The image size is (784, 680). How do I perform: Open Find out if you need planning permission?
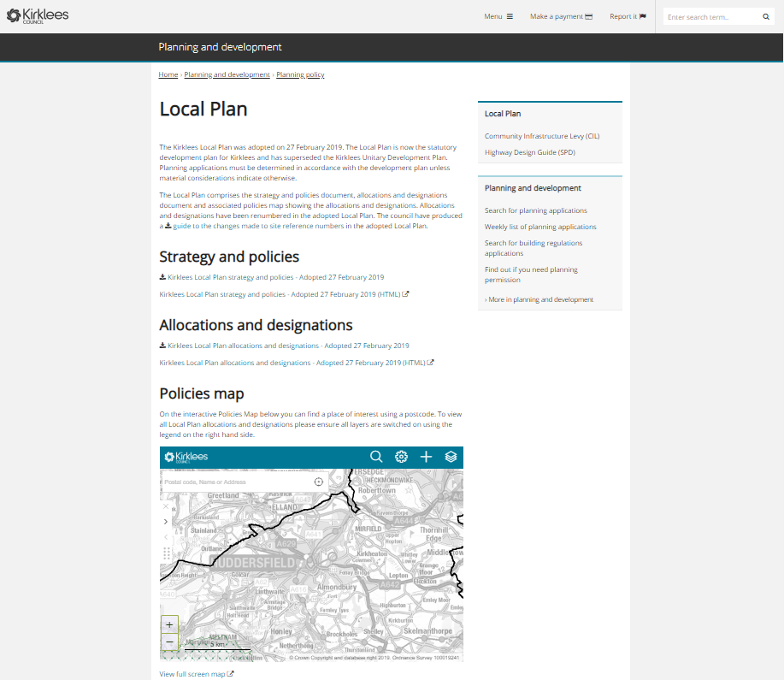pos(531,275)
